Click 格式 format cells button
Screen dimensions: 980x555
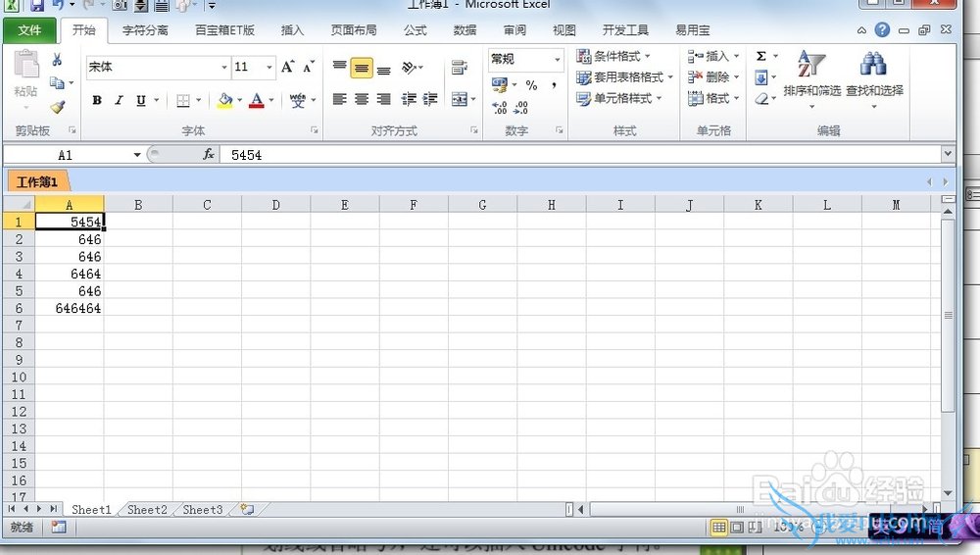pyautogui.click(x=713, y=98)
